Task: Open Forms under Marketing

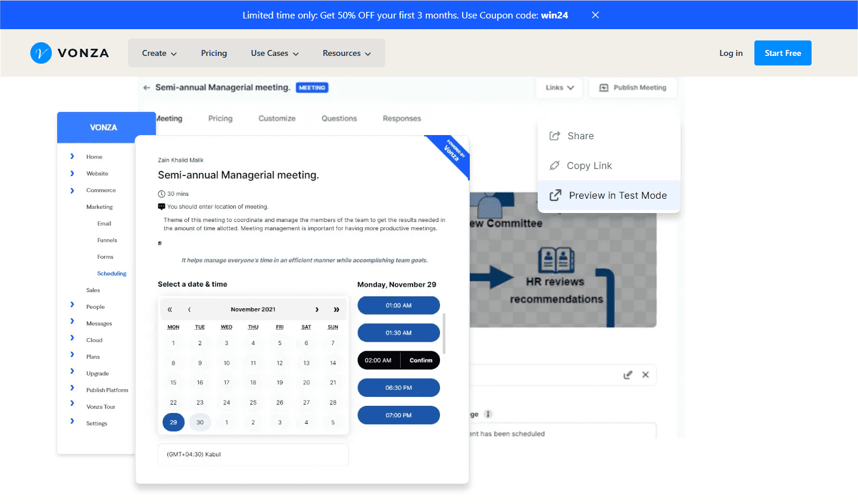Action: 105,257
